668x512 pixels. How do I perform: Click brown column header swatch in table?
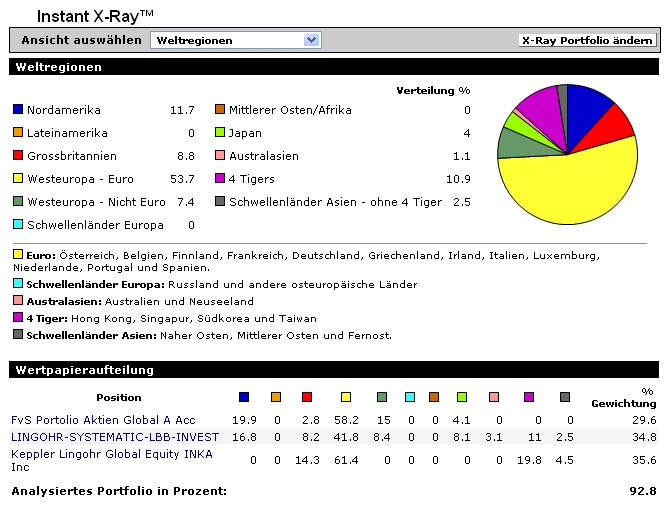coord(434,397)
